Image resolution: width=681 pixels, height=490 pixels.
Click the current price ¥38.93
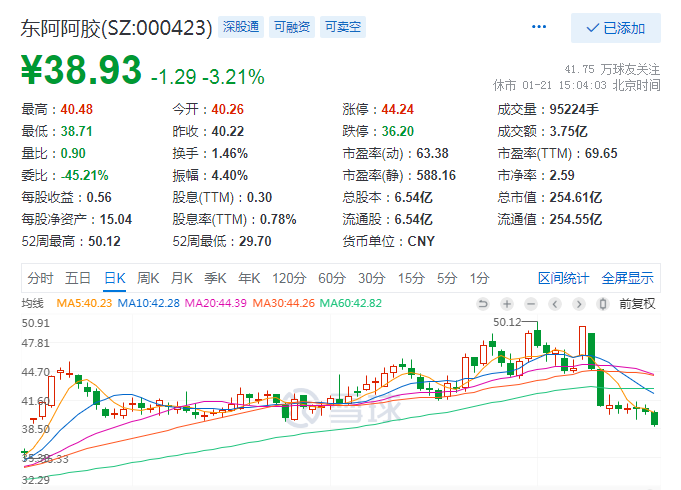(82, 70)
